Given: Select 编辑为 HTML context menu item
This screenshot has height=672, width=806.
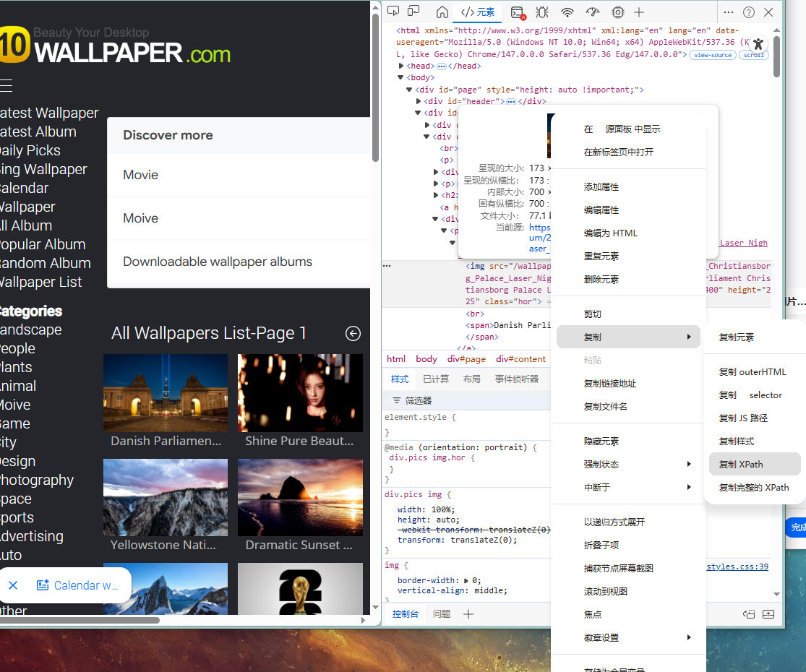Looking at the screenshot, I should pyautogui.click(x=627, y=233).
